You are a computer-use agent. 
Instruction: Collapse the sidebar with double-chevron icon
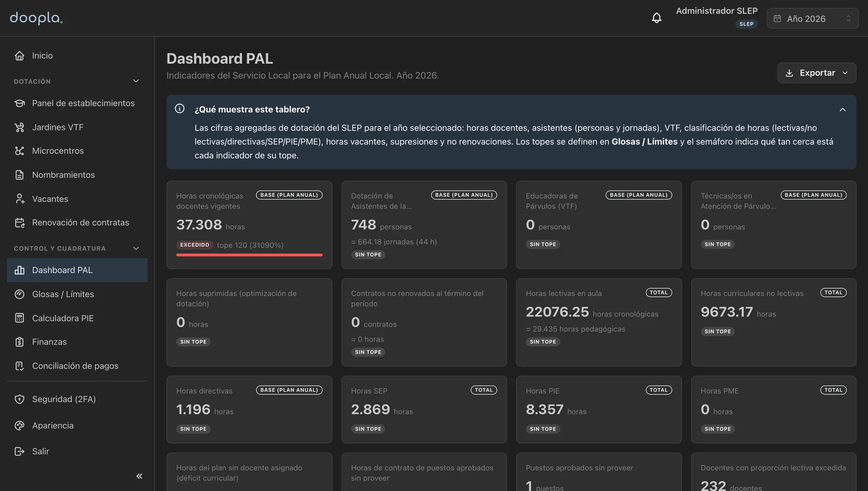pos(139,476)
